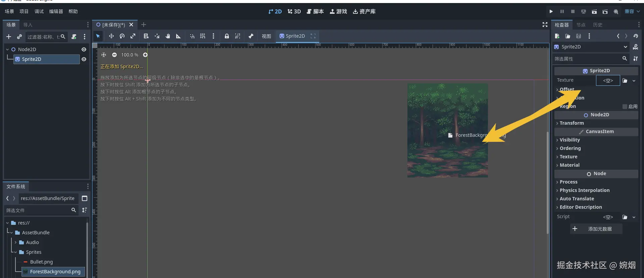The height and width of the screenshot is (278, 644).
Task: Load a texture with the folder icon
Action: [625, 81]
